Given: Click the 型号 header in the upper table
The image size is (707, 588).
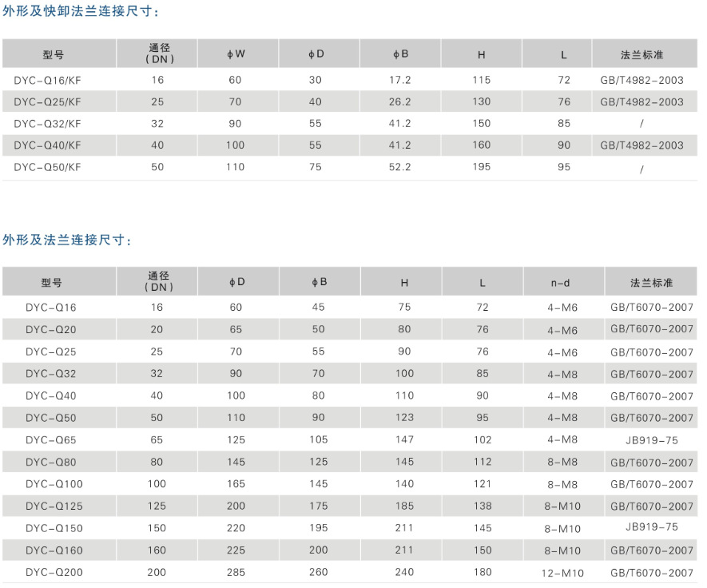Looking at the screenshot, I should (x=54, y=54).
